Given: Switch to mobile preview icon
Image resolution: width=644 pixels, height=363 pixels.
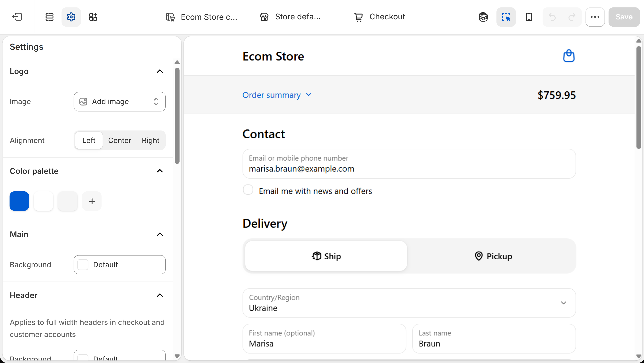Looking at the screenshot, I should 529,17.
